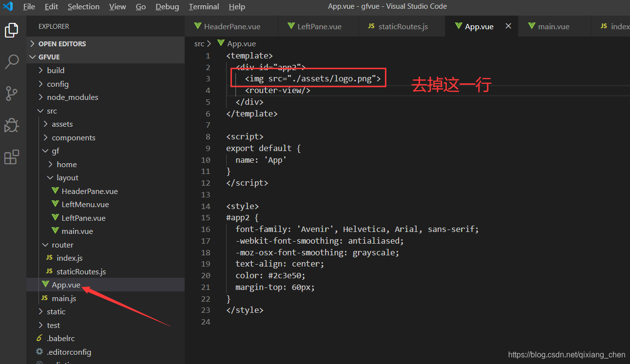The height and width of the screenshot is (364, 630).
Task: Open the View menu
Action: [x=117, y=7]
